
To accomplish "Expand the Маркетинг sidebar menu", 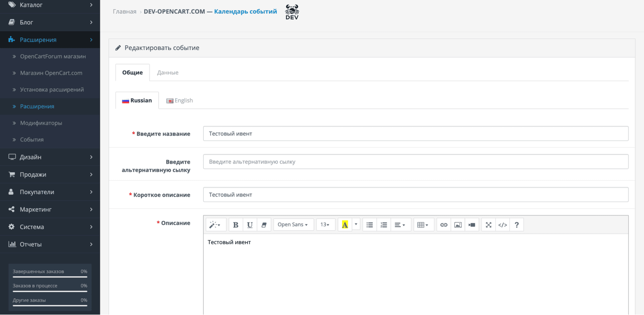I will pyautogui.click(x=50, y=209).
